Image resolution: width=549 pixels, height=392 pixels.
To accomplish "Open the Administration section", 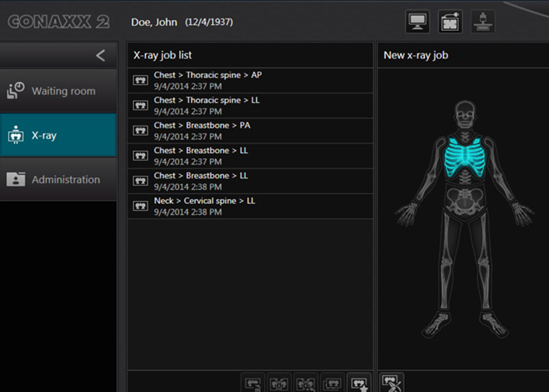I will 58,179.
